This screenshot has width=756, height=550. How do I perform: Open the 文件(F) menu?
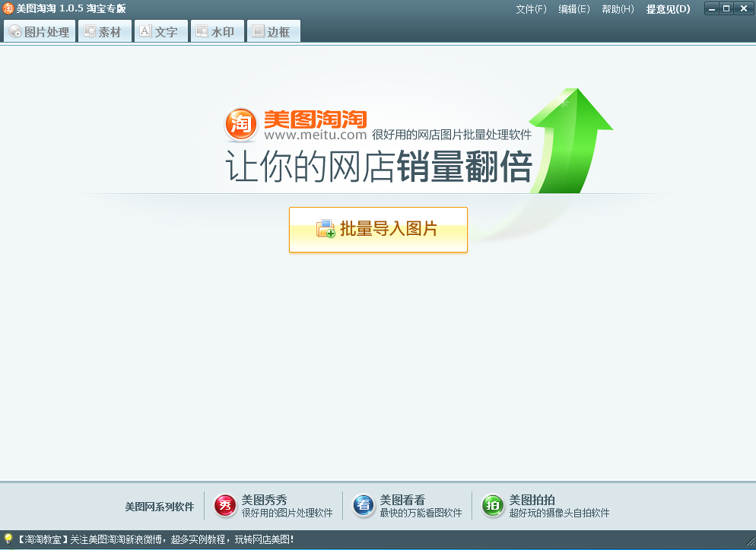531,9
